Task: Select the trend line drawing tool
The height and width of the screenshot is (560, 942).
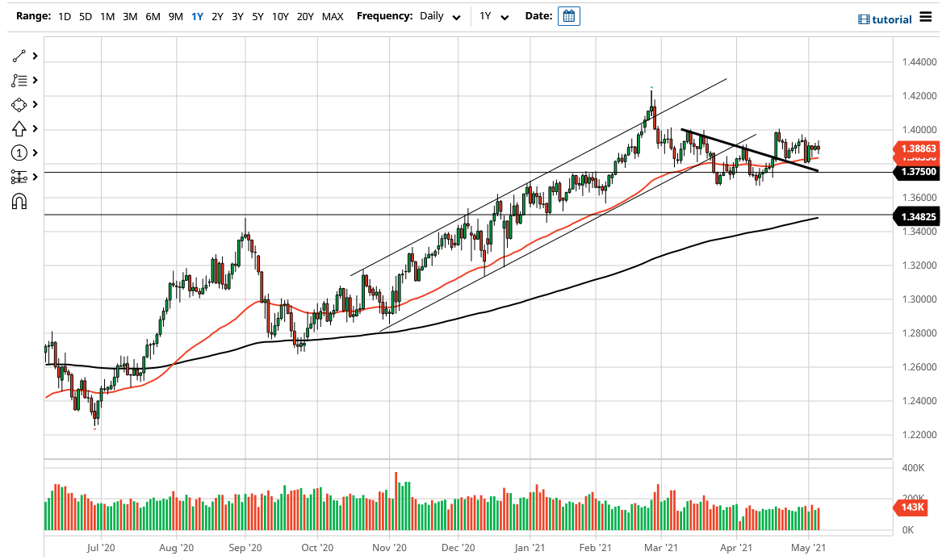Action: click(20, 56)
